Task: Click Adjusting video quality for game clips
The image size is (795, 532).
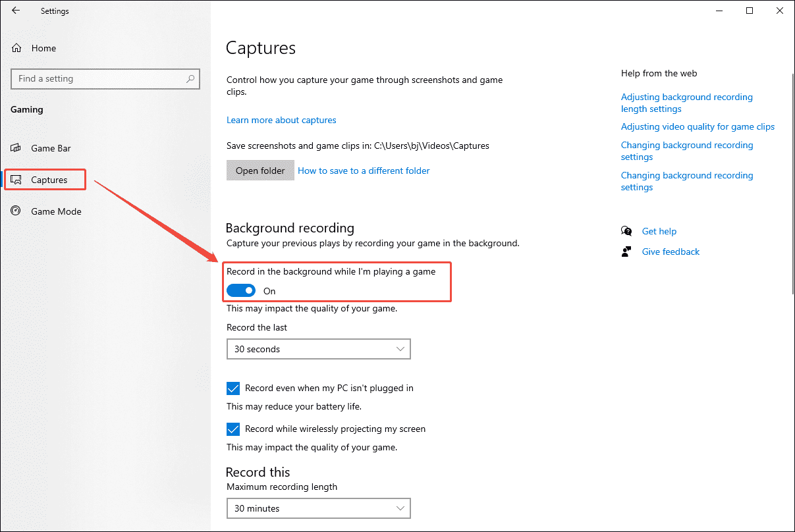Action: click(x=698, y=126)
